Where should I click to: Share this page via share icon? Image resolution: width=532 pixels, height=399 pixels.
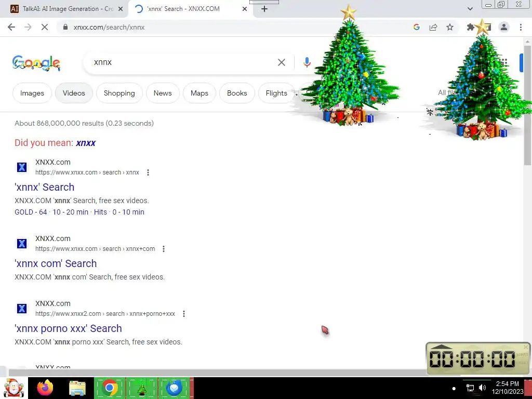(x=433, y=27)
